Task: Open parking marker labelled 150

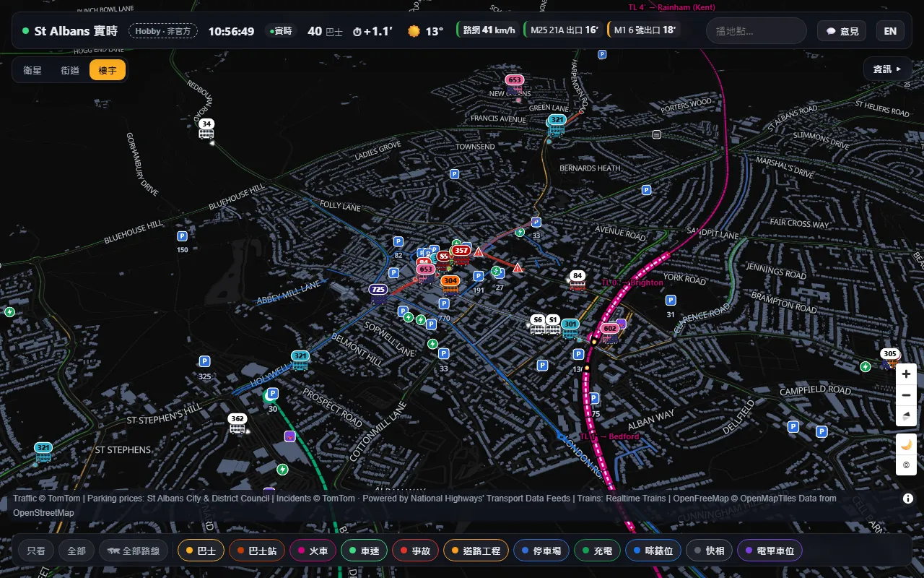Action: [x=182, y=236]
